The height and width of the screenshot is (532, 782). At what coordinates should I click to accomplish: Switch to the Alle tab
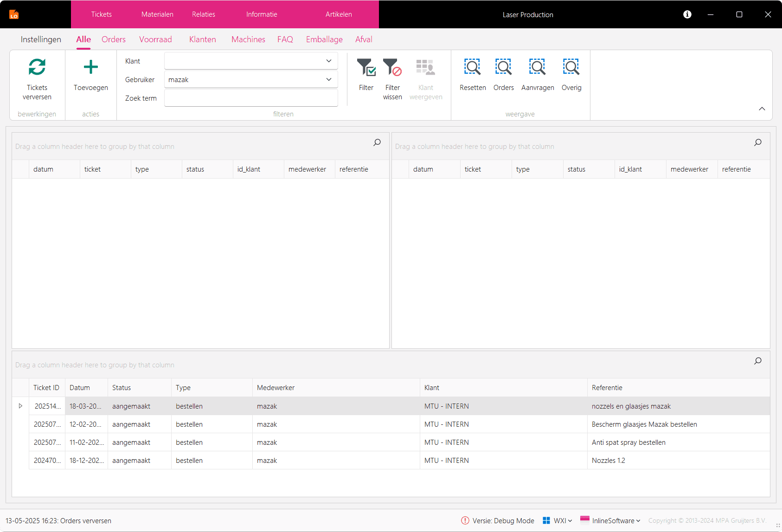(x=83, y=39)
